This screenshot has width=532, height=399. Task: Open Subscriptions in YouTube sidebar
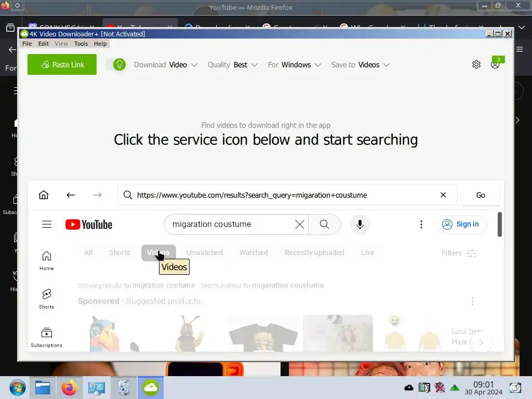coord(46,337)
